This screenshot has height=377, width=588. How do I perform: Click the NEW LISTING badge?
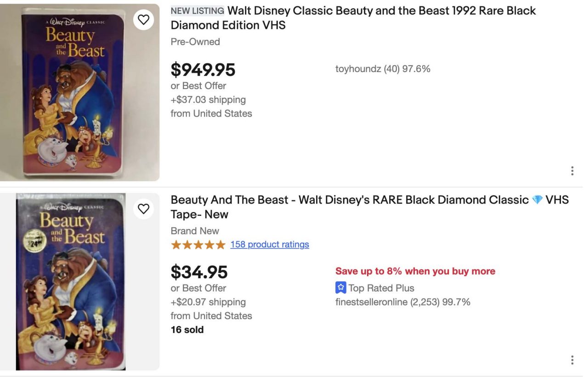point(197,10)
